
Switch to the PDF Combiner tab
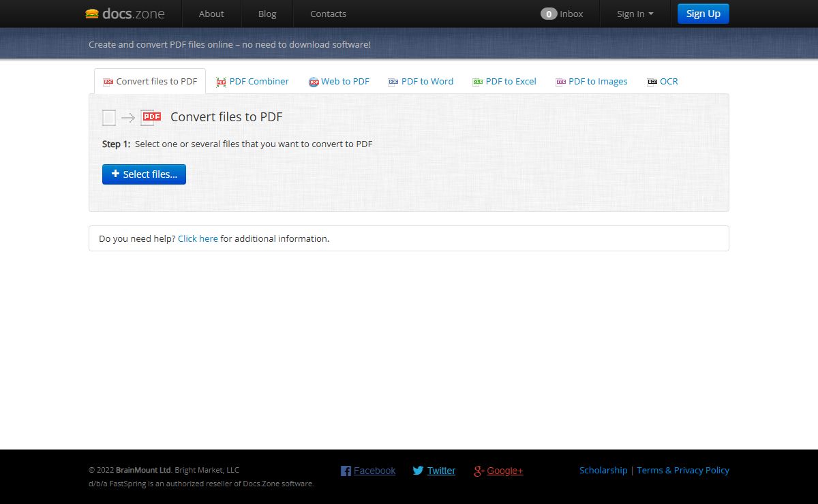[259, 81]
